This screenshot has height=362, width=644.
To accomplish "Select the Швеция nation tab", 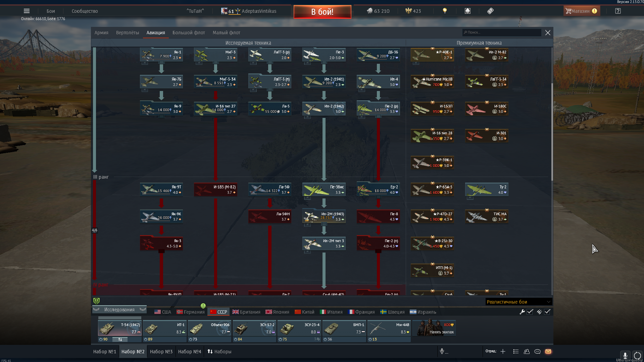I will (392, 312).
